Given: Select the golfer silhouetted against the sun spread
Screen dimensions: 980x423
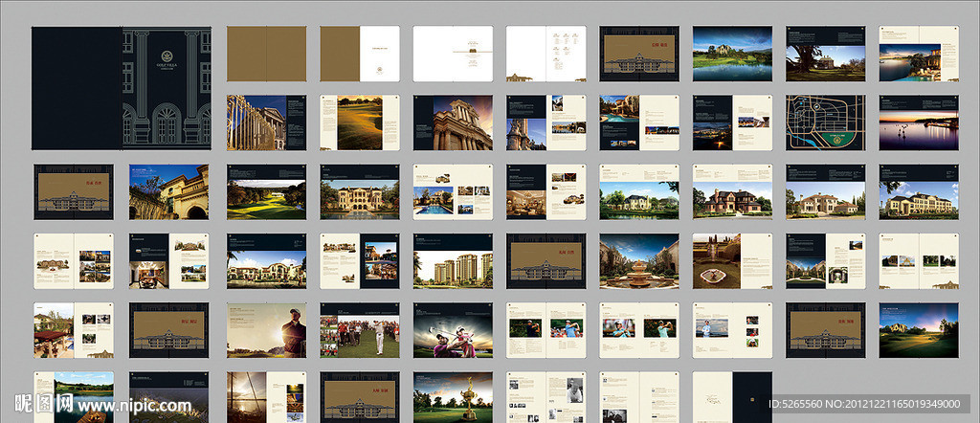Looking at the screenshot, I should (x=266, y=330).
